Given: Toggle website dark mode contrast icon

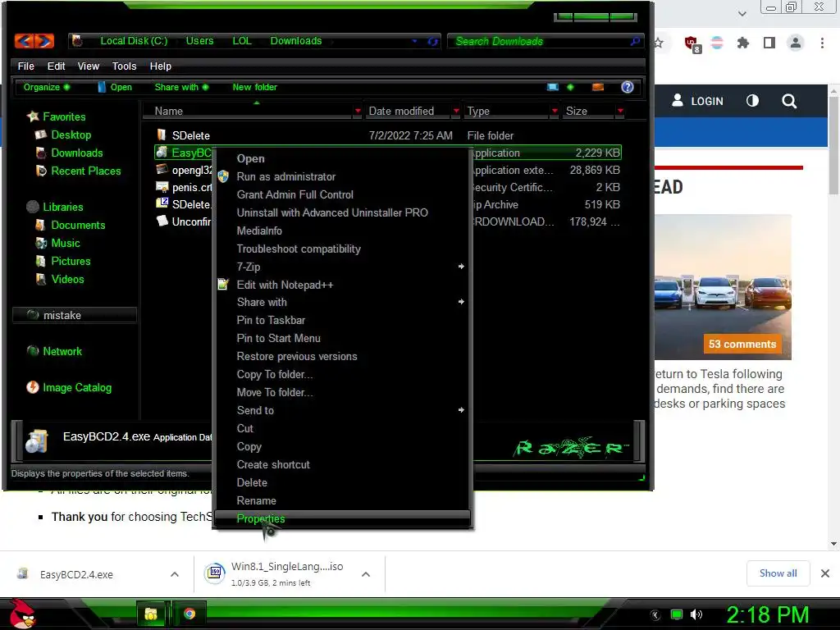Looking at the screenshot, I should point(752,101).
